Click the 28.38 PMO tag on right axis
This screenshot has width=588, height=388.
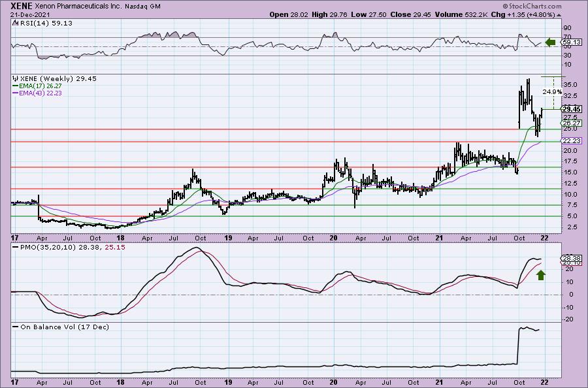tap(572, 258)
